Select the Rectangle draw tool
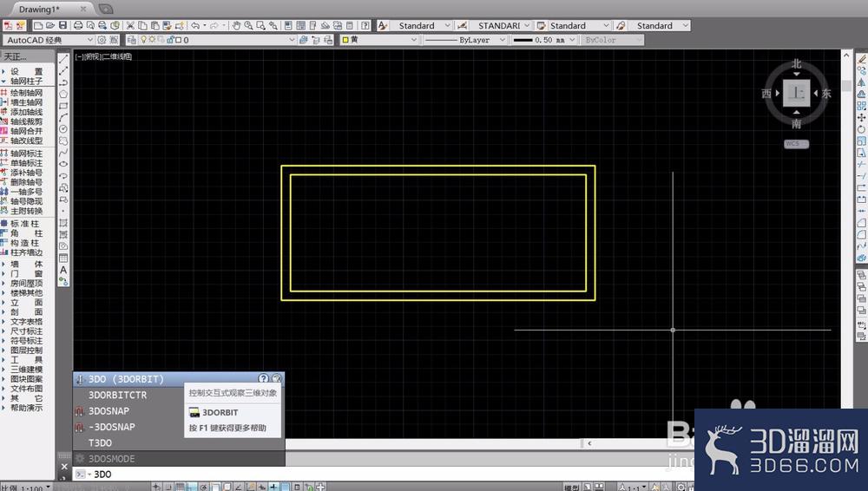Image resolution: width=868 pixels, height=491 pixels. (63, 105)
